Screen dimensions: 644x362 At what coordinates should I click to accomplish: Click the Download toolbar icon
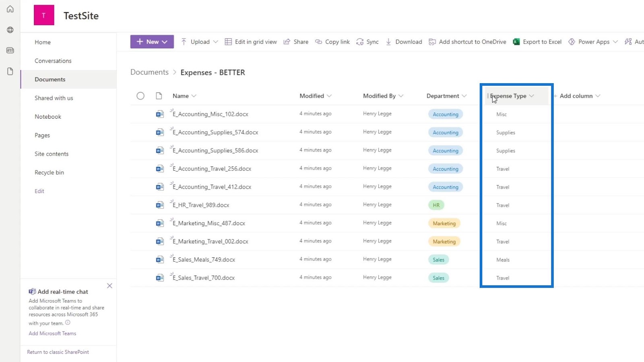pos(388,42)
